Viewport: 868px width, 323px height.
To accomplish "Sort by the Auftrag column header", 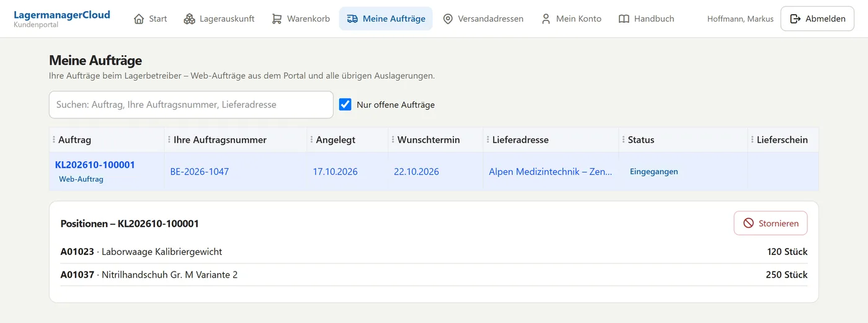I will point(107,139).
